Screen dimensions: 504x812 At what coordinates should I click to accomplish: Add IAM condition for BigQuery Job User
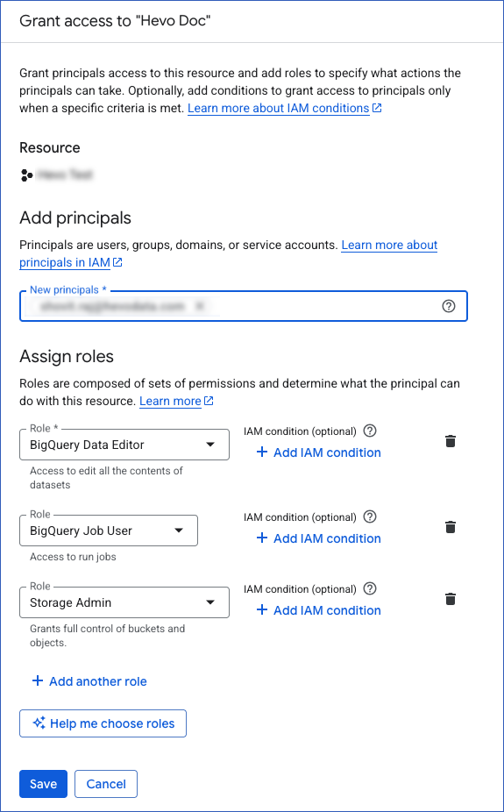319,538
